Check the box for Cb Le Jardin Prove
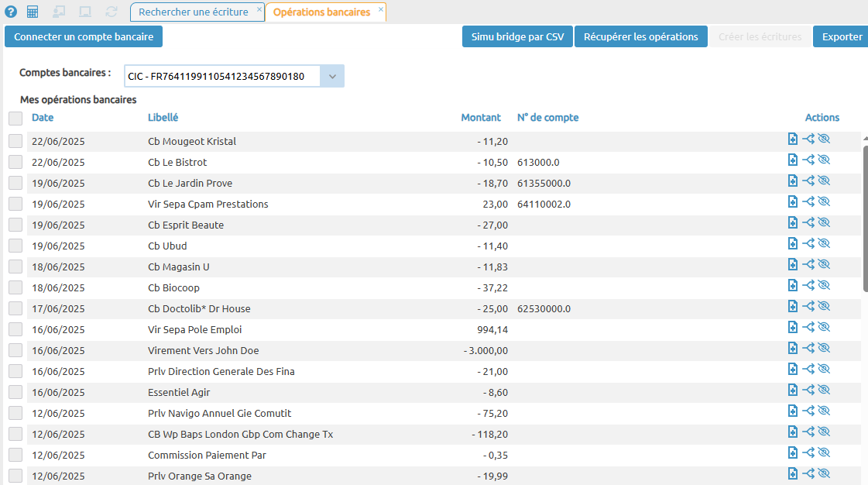This screenshot has width=868, height=485. point(15,183)
